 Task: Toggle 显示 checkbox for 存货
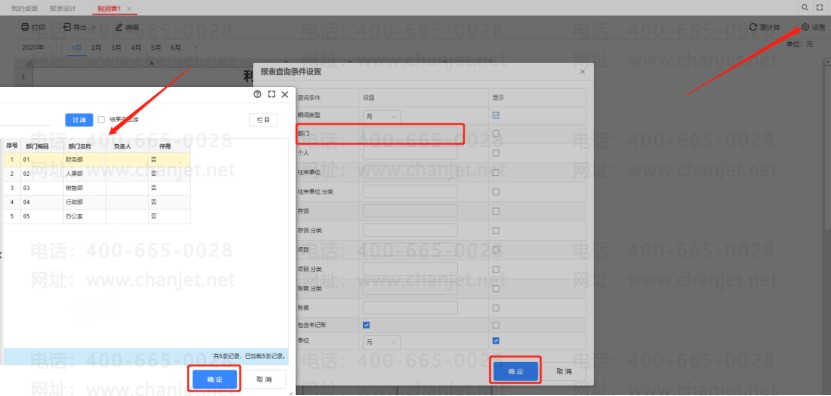496,211
